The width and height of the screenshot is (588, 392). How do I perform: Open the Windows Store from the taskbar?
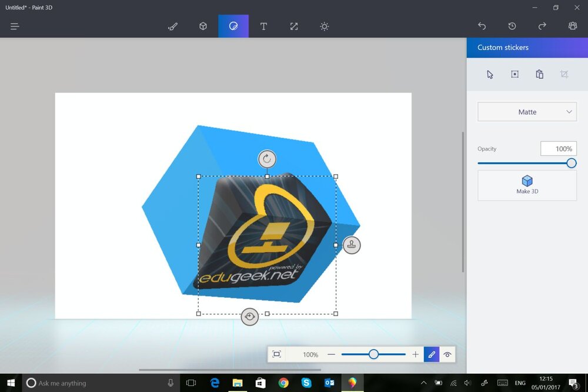tap(260, 383)
